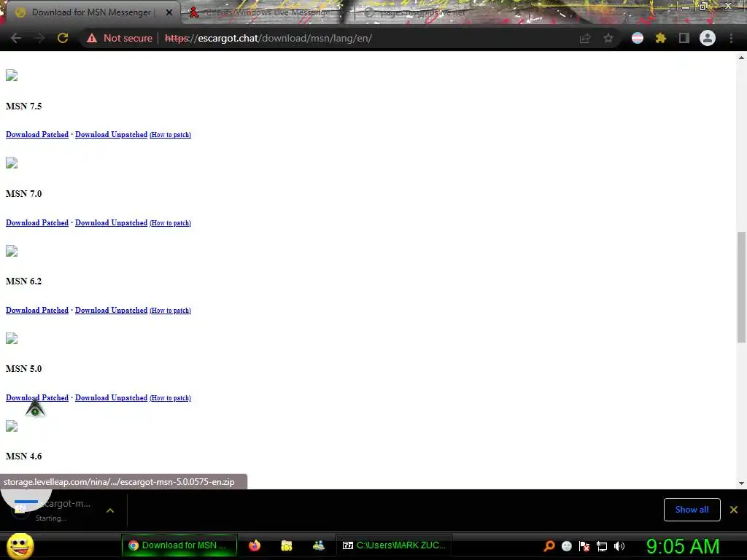Select Chrome Download for MSN taskbar button

pos(179,545)
